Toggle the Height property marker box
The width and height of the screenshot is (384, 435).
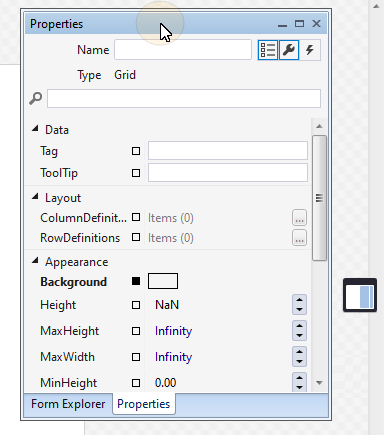pyautogui.click(x=136, y=305)
